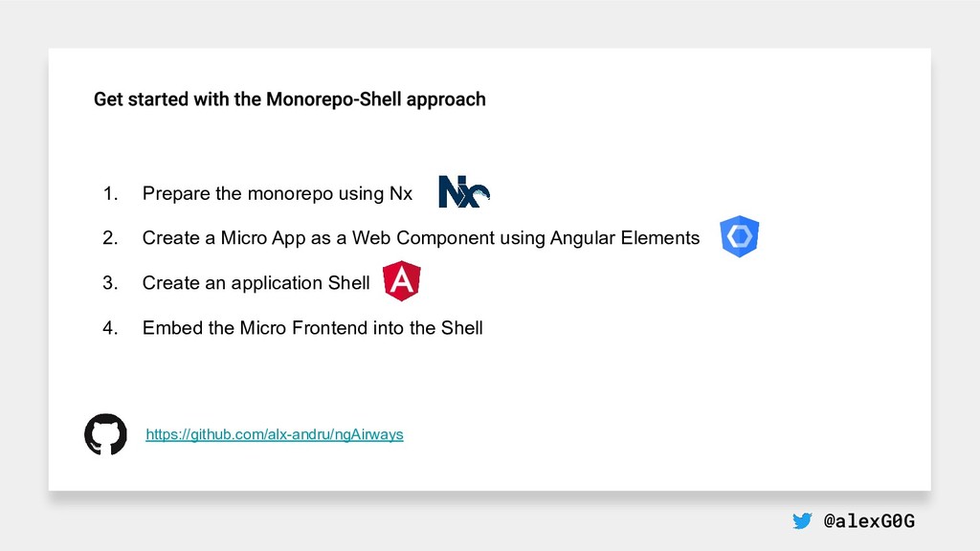The height and width of the screenshot is (551, 980).
Task: Click the "Prepare the monorepo using Nx" text
Action: tap(277, 194)
